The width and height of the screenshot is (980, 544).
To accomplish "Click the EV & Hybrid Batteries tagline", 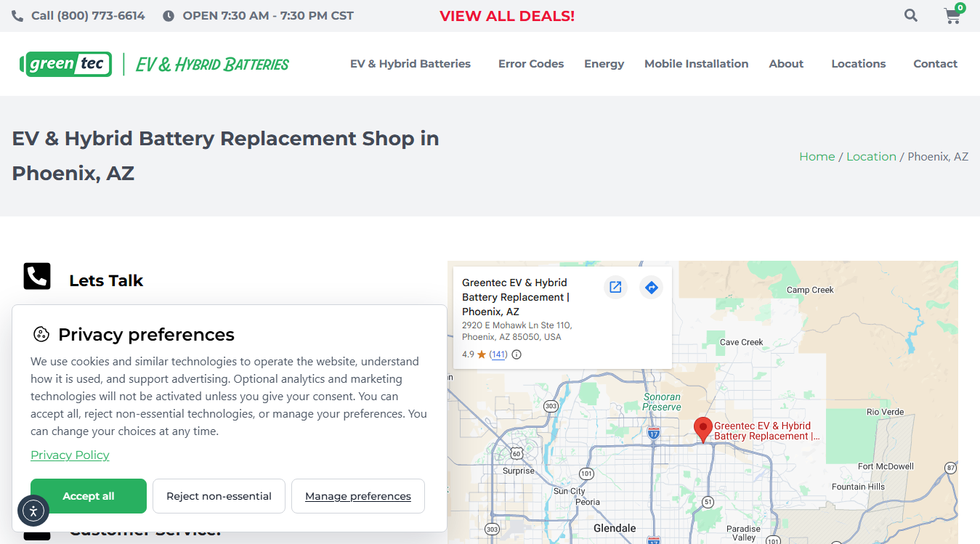I will tap(212, 65).
